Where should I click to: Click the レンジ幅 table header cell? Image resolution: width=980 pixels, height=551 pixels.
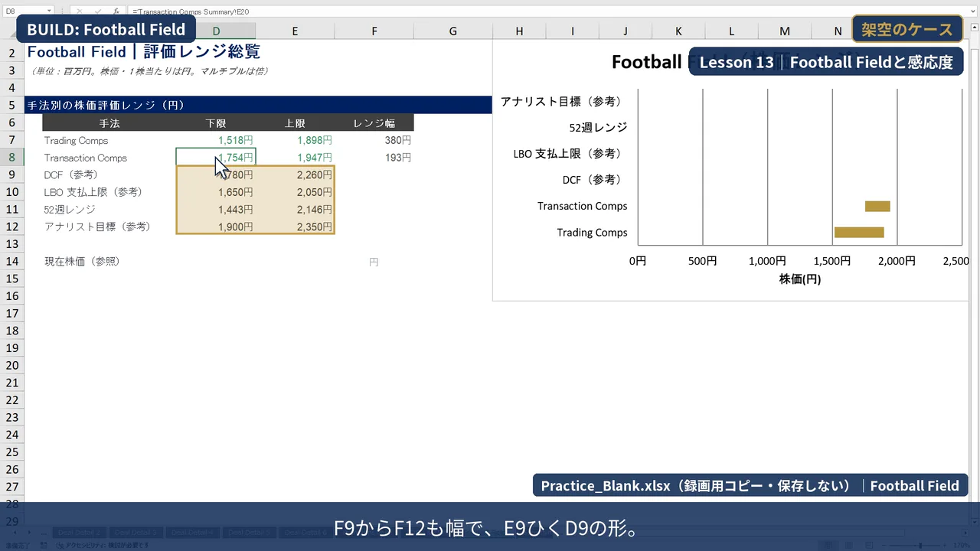tap(374, 122)
